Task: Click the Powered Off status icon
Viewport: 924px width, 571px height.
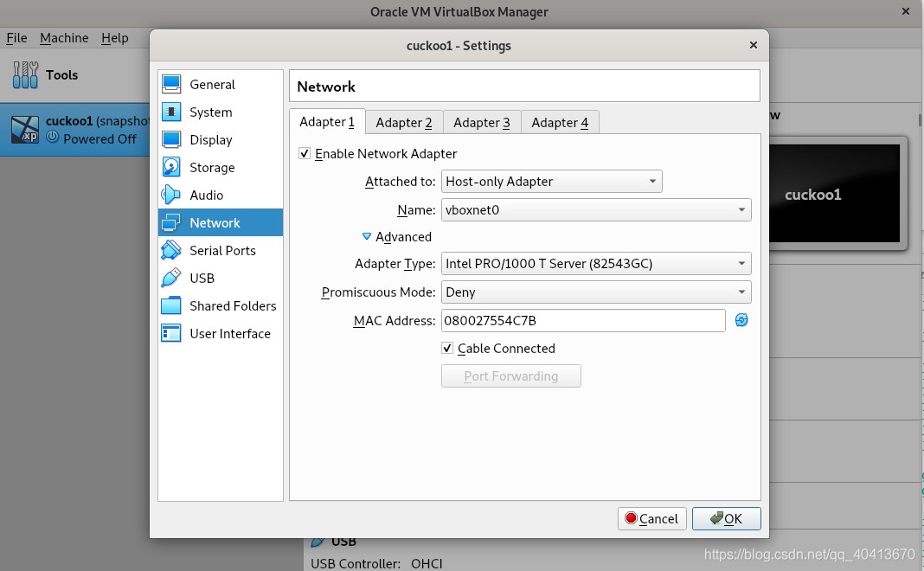Action: 53,138
